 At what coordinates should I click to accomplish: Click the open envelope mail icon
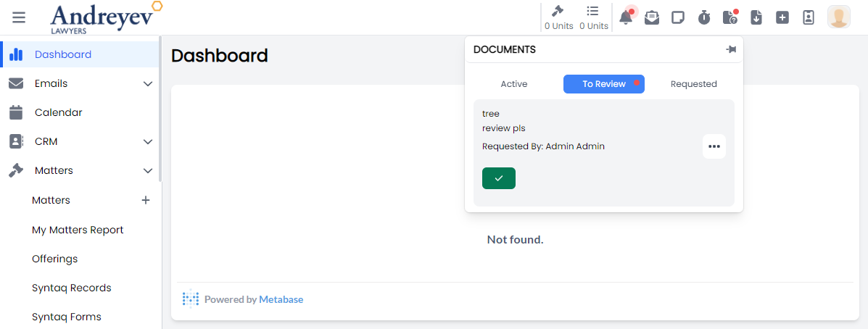[652, 17]
